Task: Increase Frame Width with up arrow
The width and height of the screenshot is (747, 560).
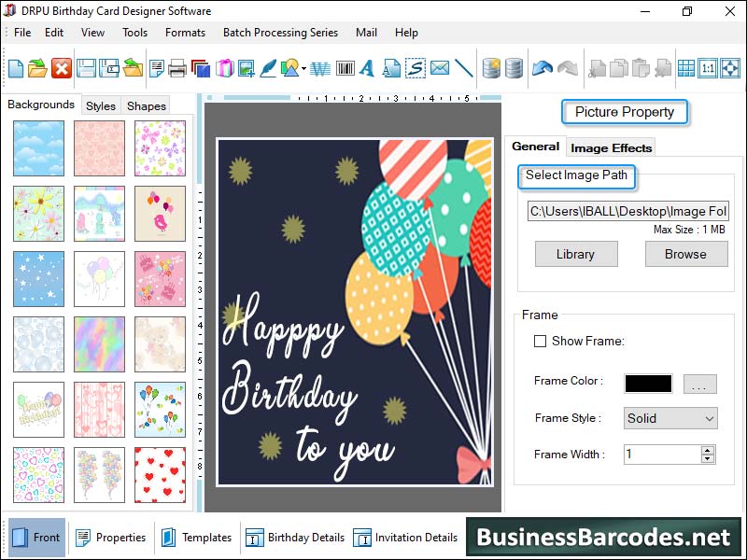Action: point(707,450)
